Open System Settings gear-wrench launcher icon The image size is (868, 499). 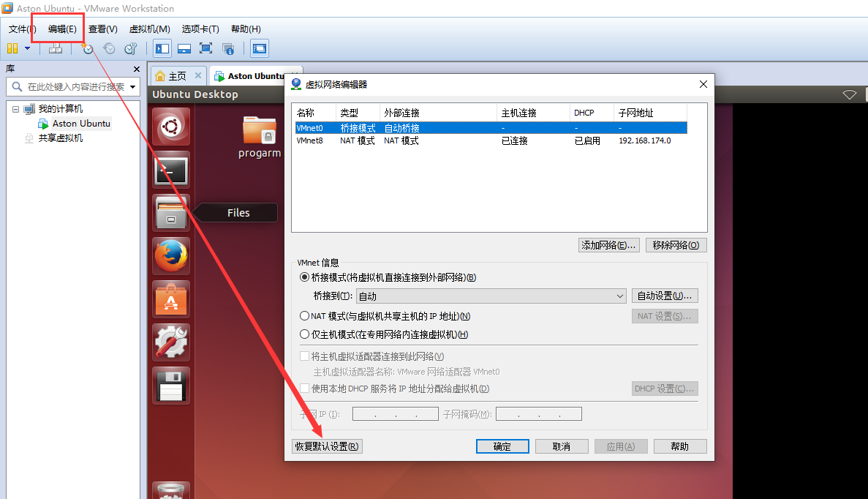(x=171, y=342)
